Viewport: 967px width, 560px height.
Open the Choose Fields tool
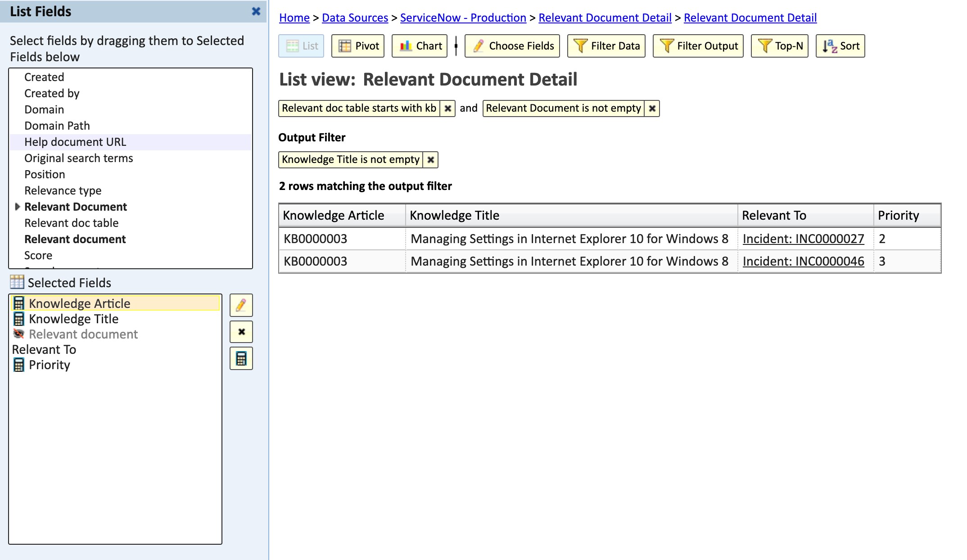[x=512, y=46]
